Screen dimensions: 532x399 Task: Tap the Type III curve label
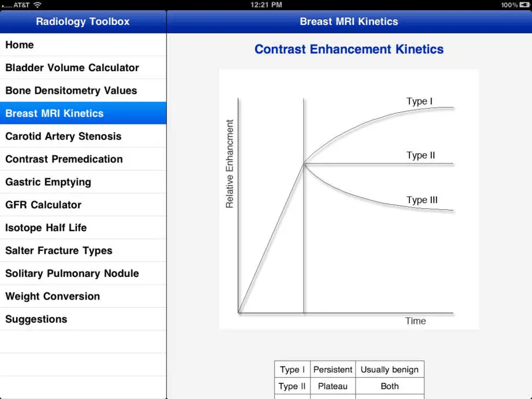[422, 200]
